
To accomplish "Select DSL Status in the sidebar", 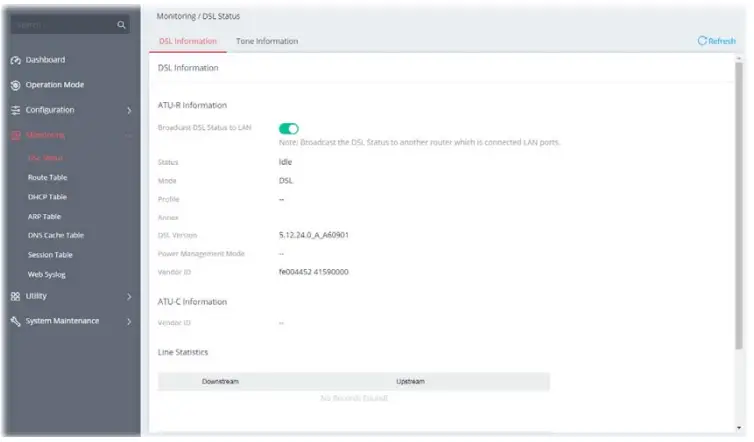I will click(45, 158).
